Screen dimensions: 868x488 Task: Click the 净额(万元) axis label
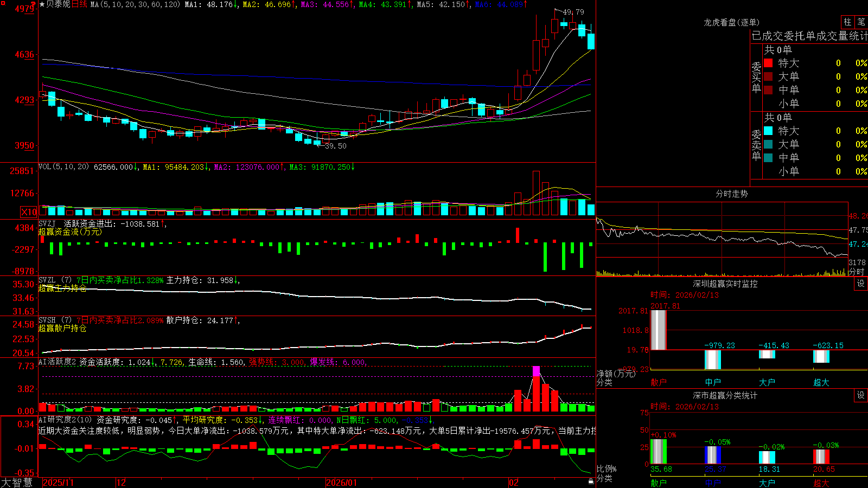point(616,374)
